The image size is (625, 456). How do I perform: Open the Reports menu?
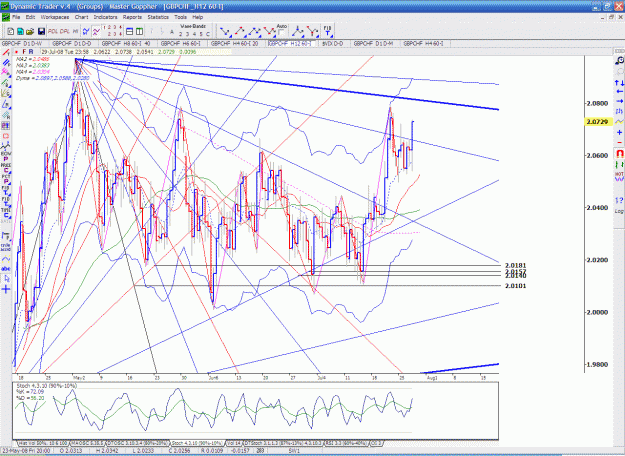coord(132,17)
